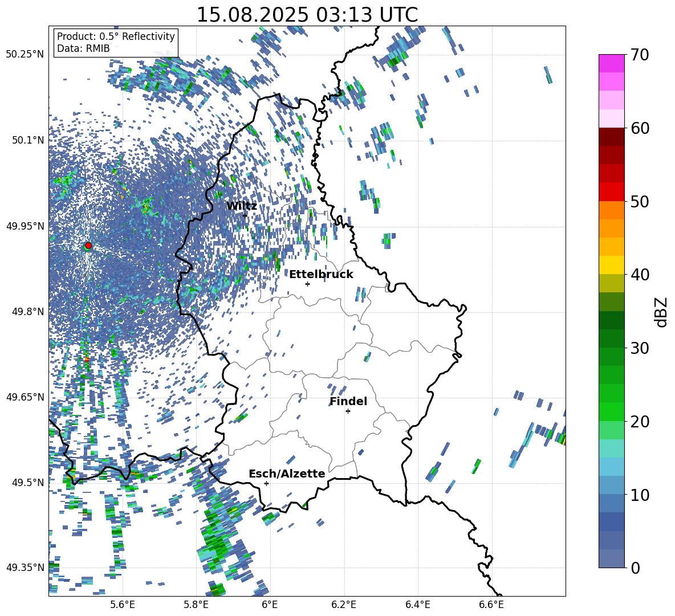Click the colorbar tick label 0
Screen dimensions: 675x616
(635, 568)
